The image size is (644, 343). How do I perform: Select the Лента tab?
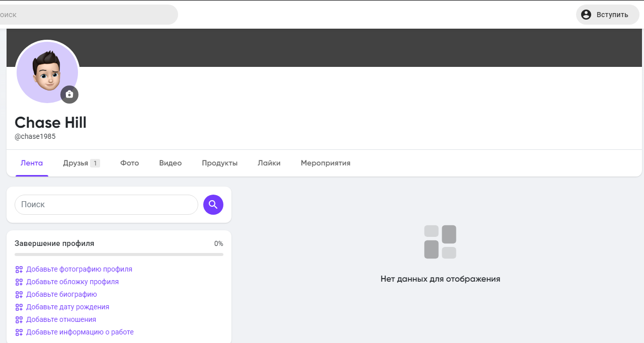tap(32, 163)
